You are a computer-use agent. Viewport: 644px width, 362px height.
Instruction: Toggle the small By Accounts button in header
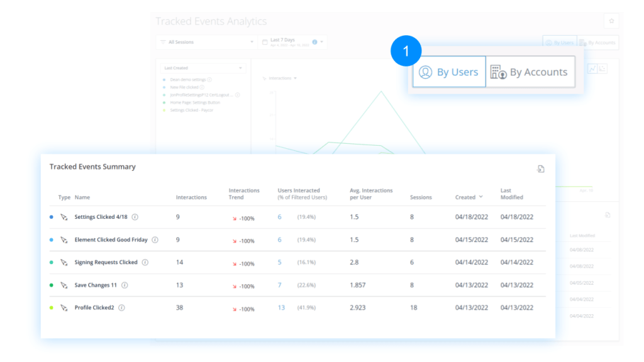tap(597, 43)
